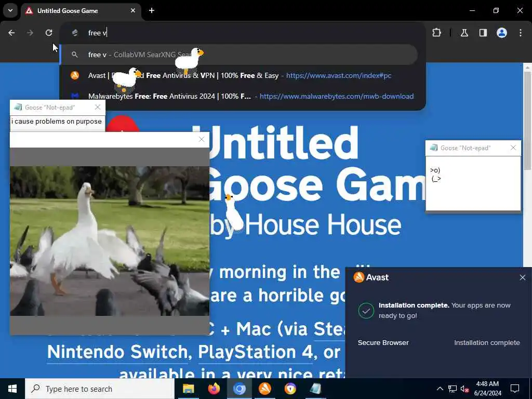Click the goose among pigeons photo
The height and width of the screenshot is (399, 532).
coord(109,241)
